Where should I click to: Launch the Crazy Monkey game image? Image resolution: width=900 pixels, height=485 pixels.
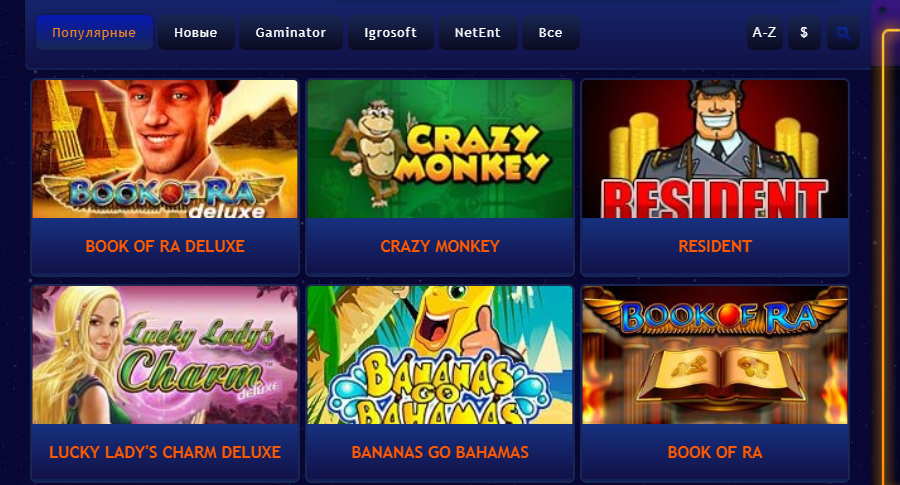click(x=440, y=149)
